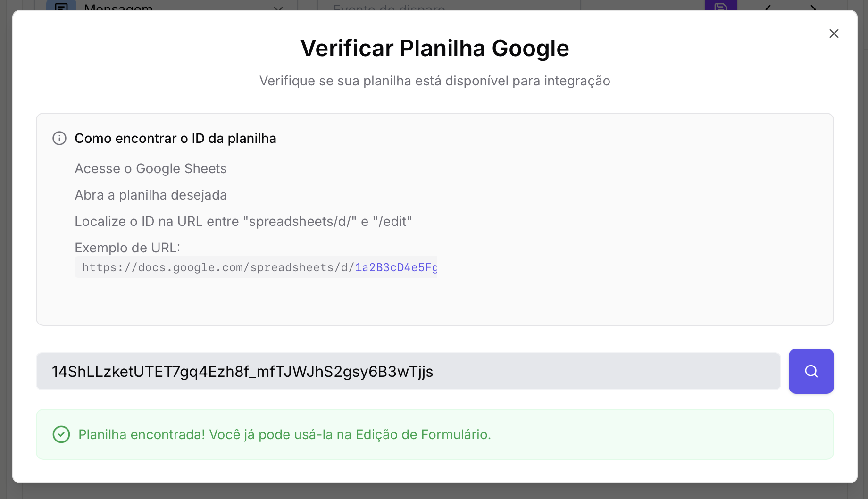Screen dimensions: 868x499
Task: Click the spreadsheet ID input field
Action: click(x=408, y=371)
